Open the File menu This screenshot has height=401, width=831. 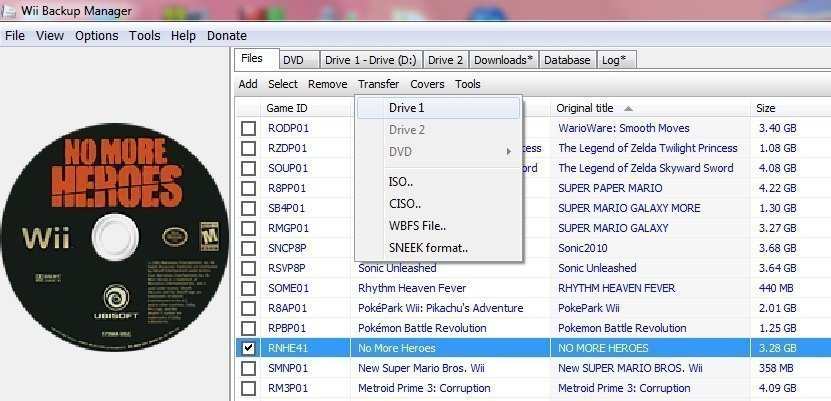pyautogui.click(x=15, y=35)
